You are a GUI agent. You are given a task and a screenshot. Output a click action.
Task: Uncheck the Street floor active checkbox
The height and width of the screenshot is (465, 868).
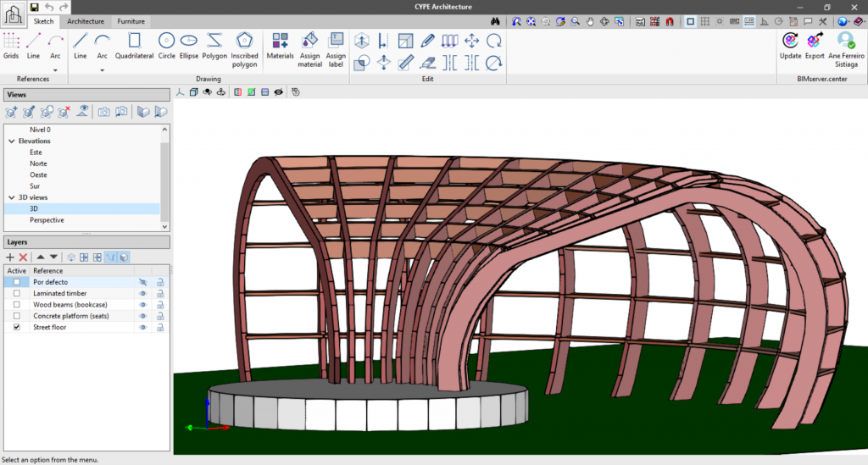click(x=17, y=327)
